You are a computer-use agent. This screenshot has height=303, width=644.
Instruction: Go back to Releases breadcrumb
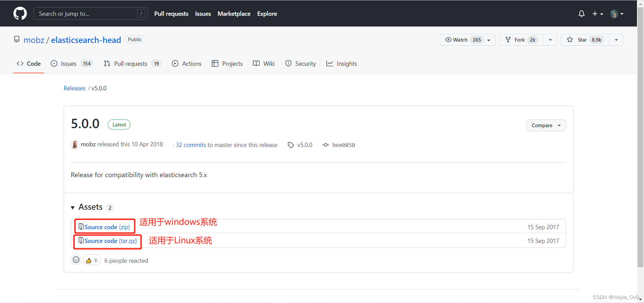coord(74,88)
